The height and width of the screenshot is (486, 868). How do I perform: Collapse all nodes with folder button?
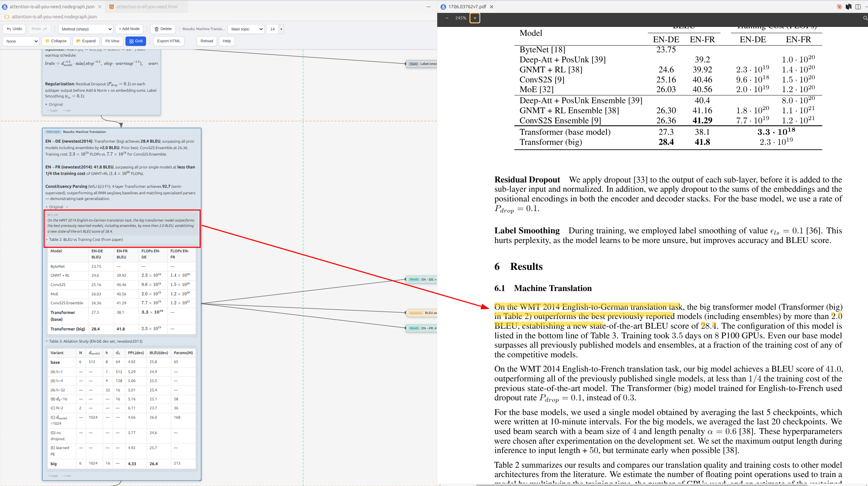(56, 41)
